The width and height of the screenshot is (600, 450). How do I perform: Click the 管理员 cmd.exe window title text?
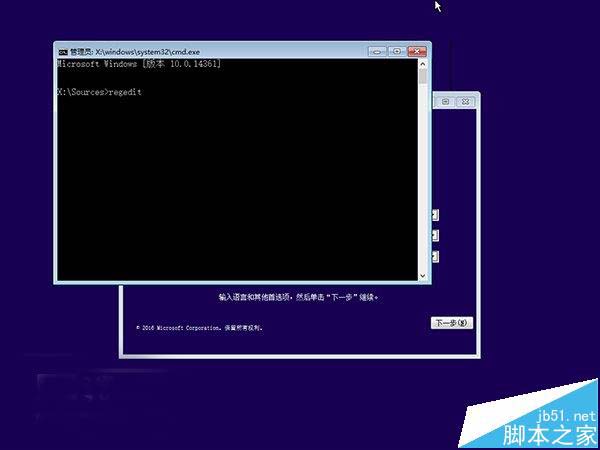(135, 52)
